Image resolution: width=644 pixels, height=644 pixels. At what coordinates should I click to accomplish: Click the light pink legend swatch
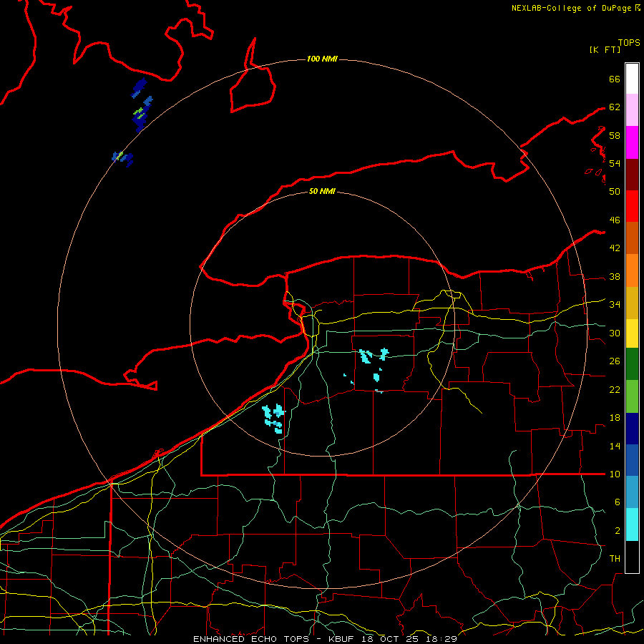[632, 110]
